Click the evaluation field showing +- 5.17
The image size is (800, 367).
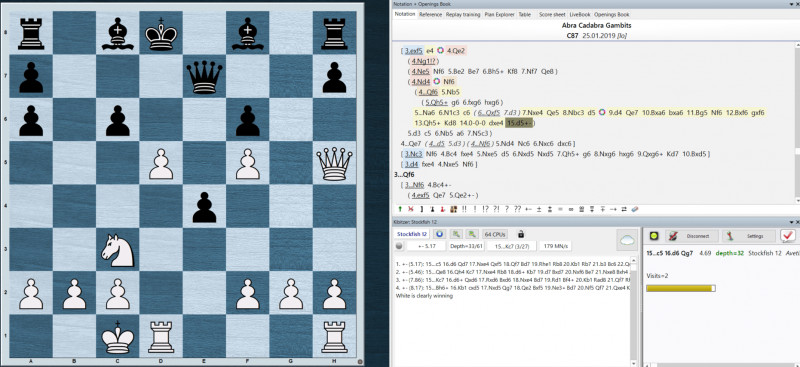click(426, 246)
